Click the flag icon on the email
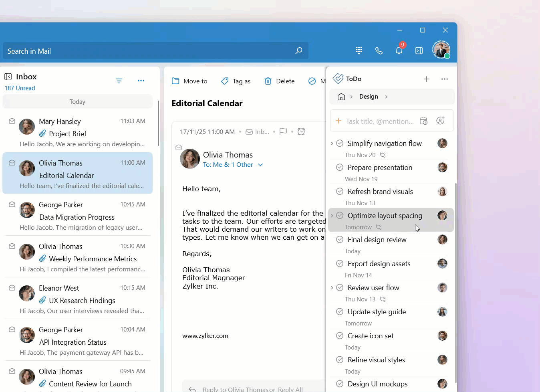540x392 pixels. [283, 131]
